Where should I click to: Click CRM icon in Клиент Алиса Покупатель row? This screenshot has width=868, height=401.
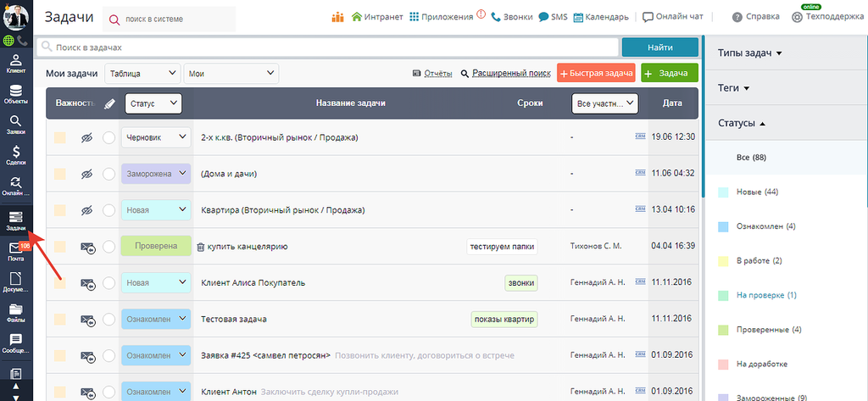point(641,282)
